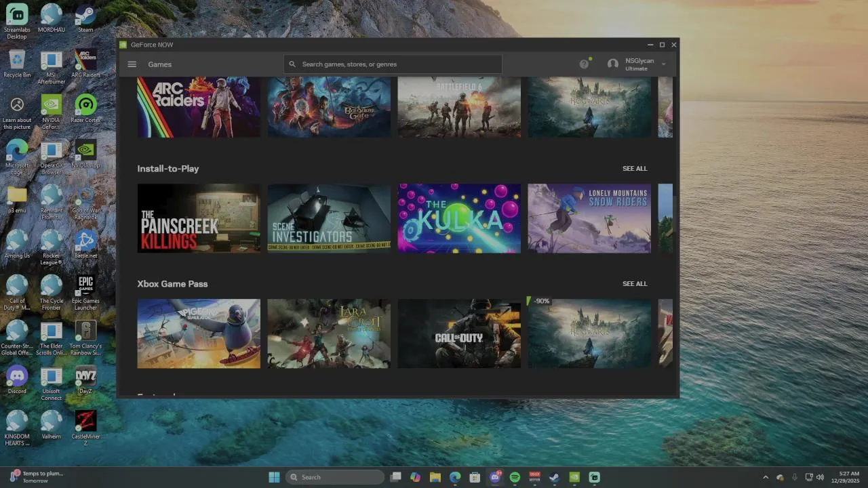
Task: Open Lonely Mountains Snow Riders tile
Action: point(589,218)
